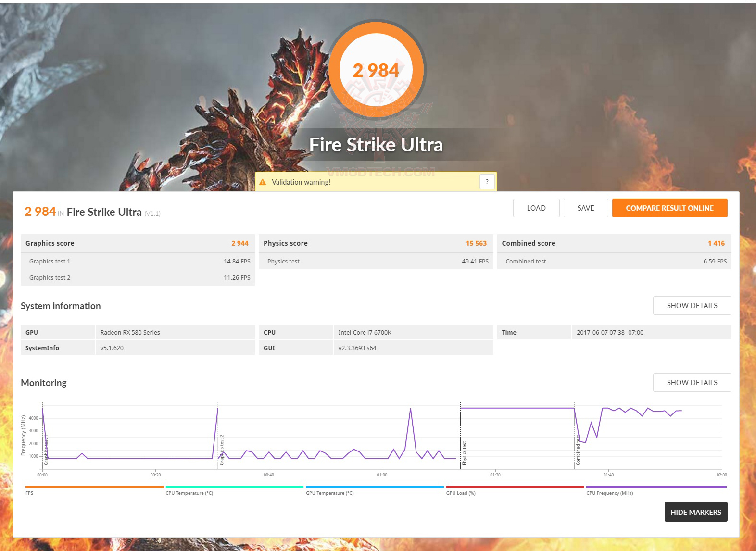Click the Graphics score value 2 944
756x551 pixels.
point(240,243)
